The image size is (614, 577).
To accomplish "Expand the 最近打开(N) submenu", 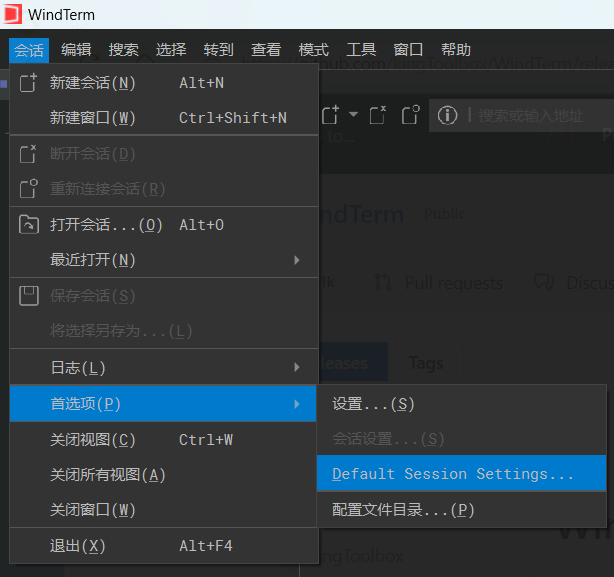I will 164,260.
